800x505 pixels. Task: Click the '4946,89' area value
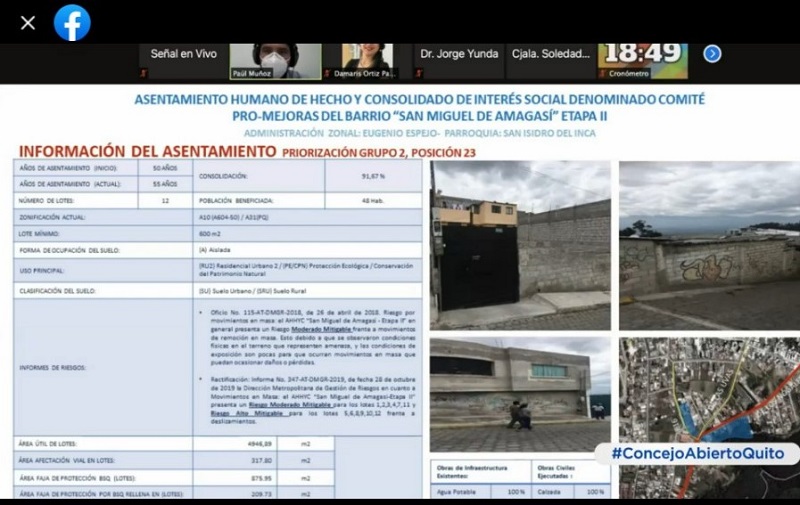[260, 444]
